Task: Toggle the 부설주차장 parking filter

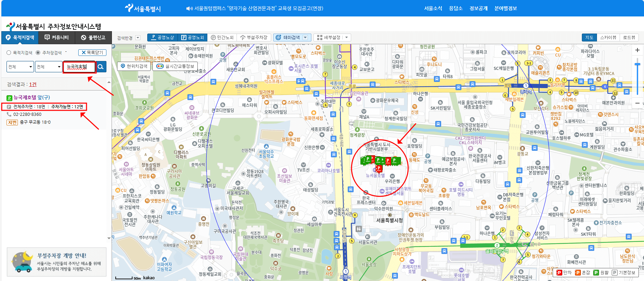Action: [254, 37]
